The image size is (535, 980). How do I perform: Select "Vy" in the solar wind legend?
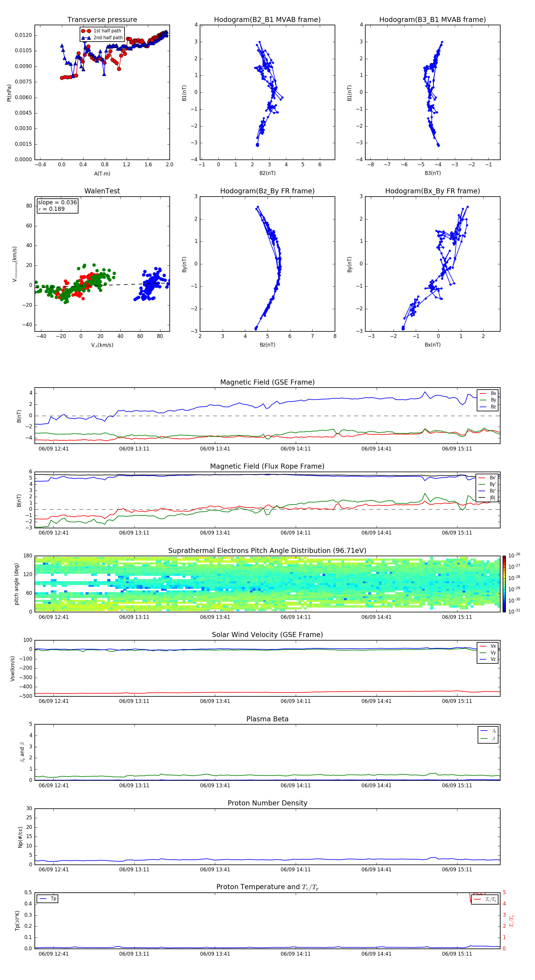tap(488, 652)
